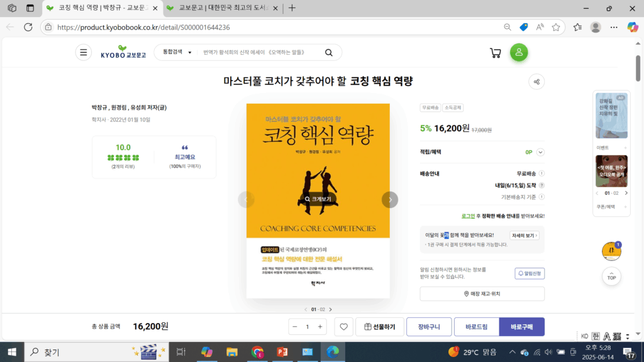Switch to the 교보문고 대한민국 최고의 tab

coord(223,8)
